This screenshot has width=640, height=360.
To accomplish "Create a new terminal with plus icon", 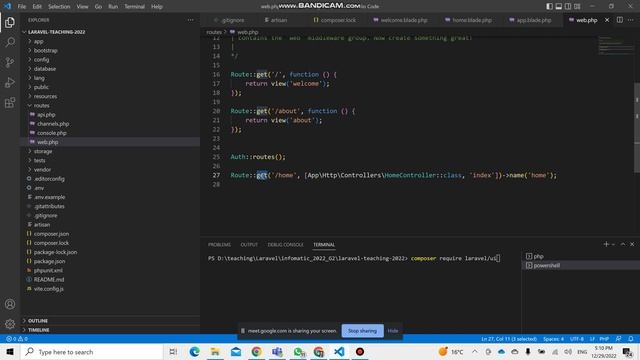I will click(x=606, y=244).
